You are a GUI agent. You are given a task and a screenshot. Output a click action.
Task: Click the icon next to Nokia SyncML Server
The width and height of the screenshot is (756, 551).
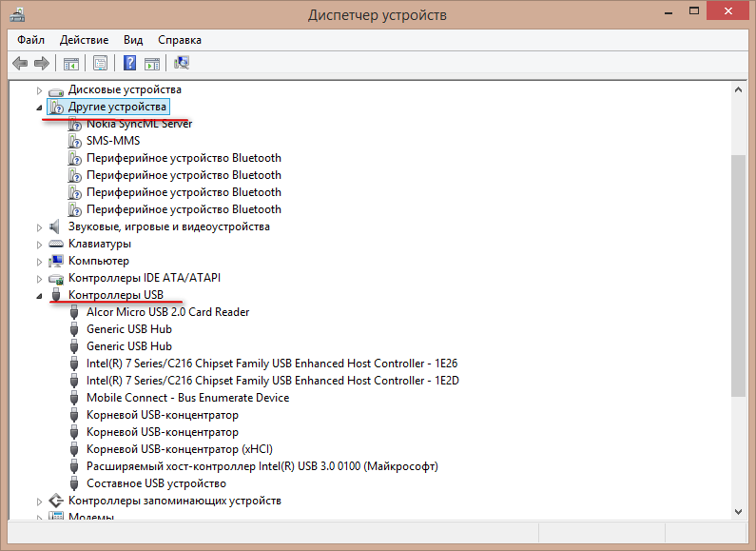click(75, 124)
